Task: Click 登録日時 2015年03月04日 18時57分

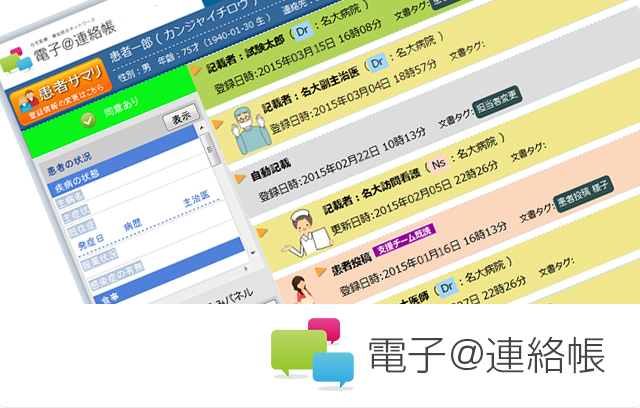Action: [354, 96]
